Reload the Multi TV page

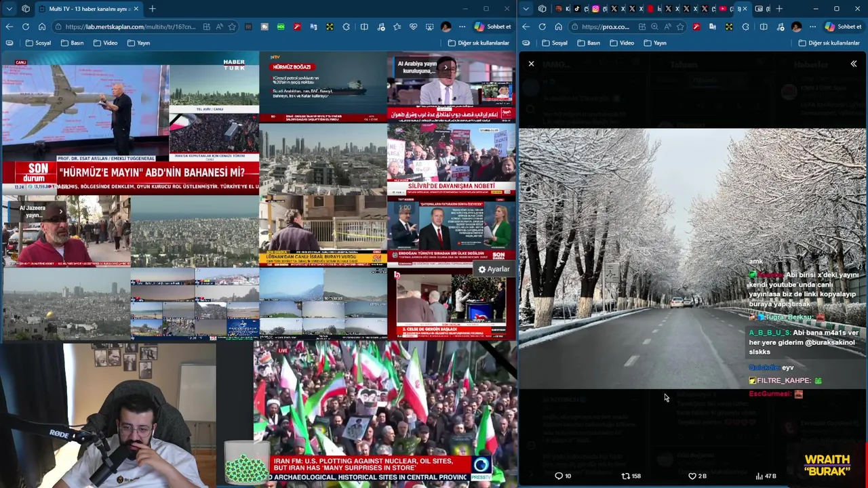pos(25,26)
